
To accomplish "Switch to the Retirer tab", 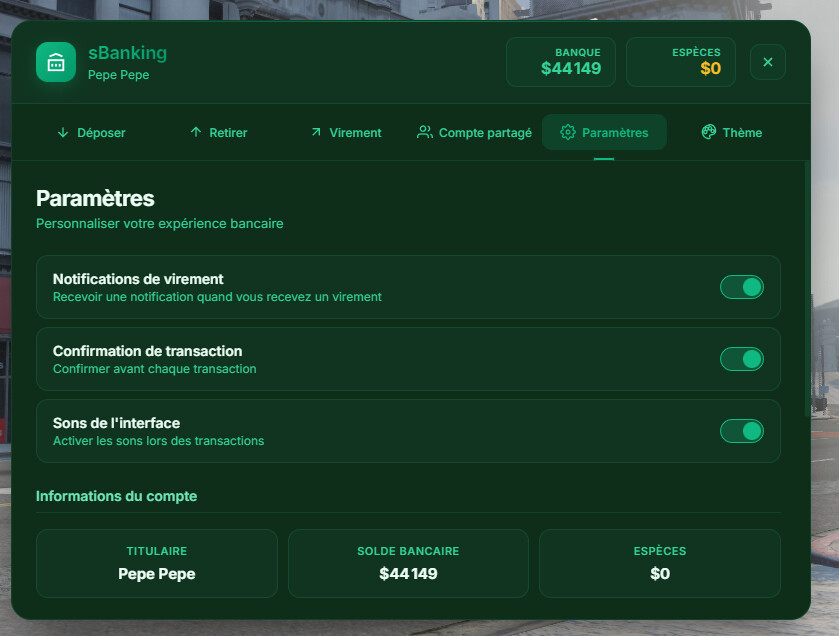I will tap(218, 132).
